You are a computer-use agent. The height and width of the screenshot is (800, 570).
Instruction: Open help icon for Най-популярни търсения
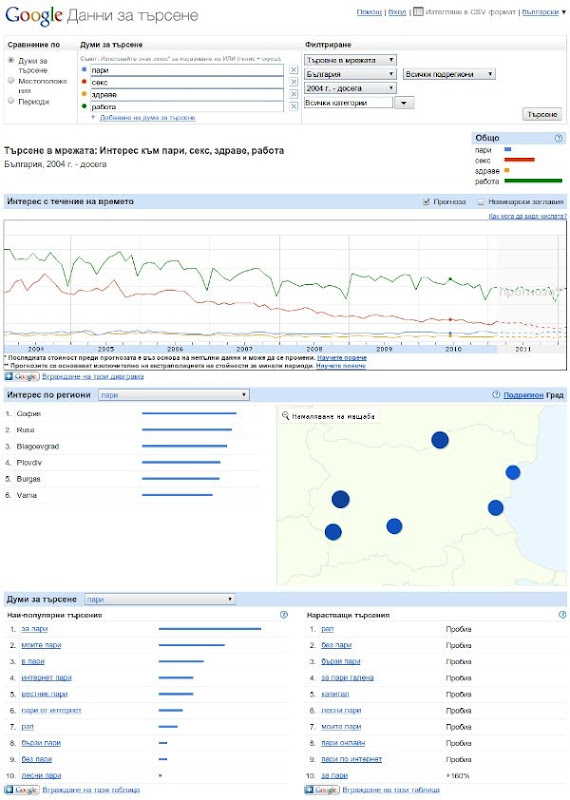point(284,615)
